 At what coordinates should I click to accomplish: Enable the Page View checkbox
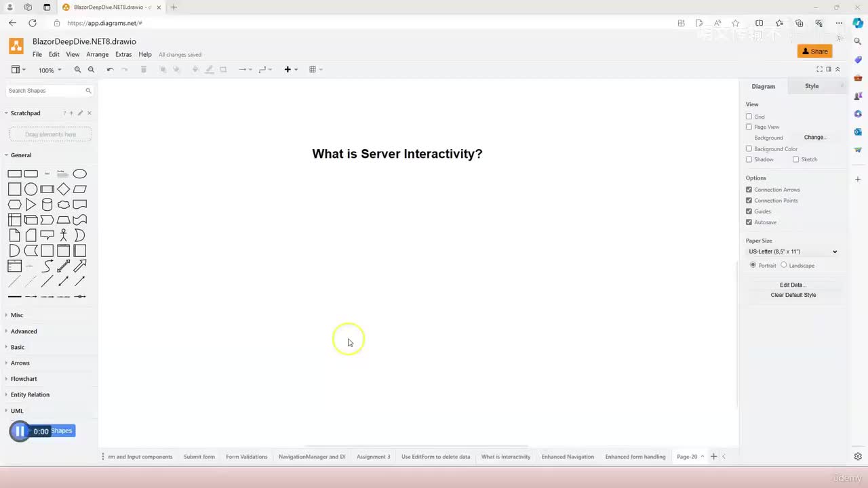[x=749, y=127]
